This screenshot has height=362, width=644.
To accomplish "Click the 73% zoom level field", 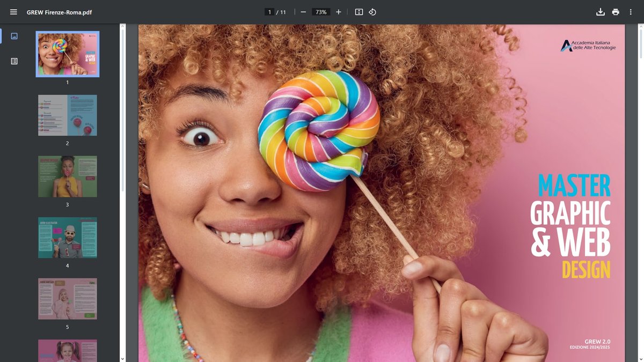I will point(321,12).
